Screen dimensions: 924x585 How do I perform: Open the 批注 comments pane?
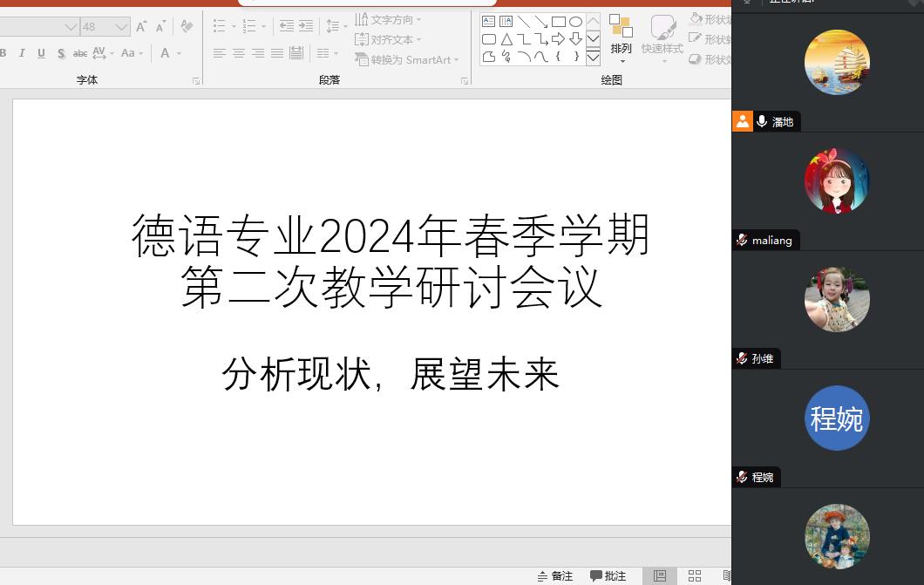click(x=608, y=576)
